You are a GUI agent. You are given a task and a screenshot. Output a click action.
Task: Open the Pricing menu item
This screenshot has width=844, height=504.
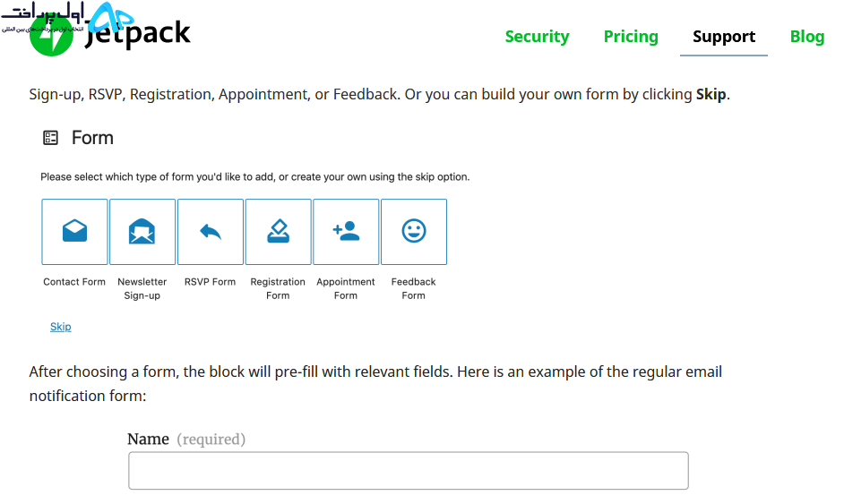631,37
